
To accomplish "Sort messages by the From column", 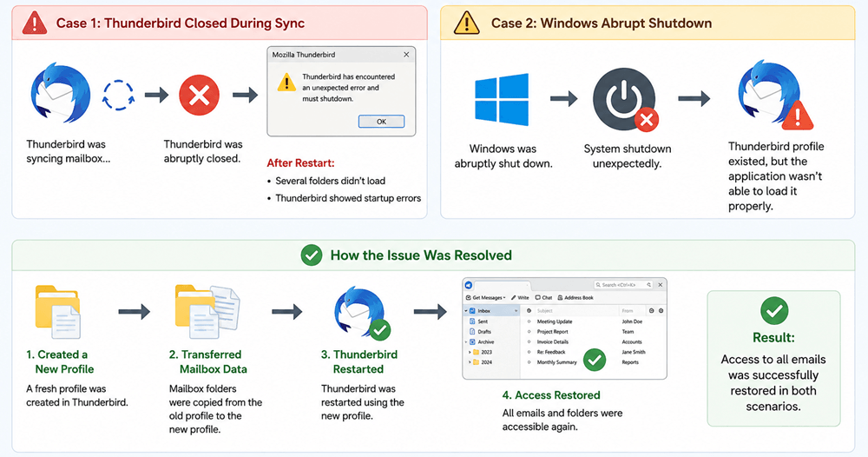I will [x=628, y=311].
